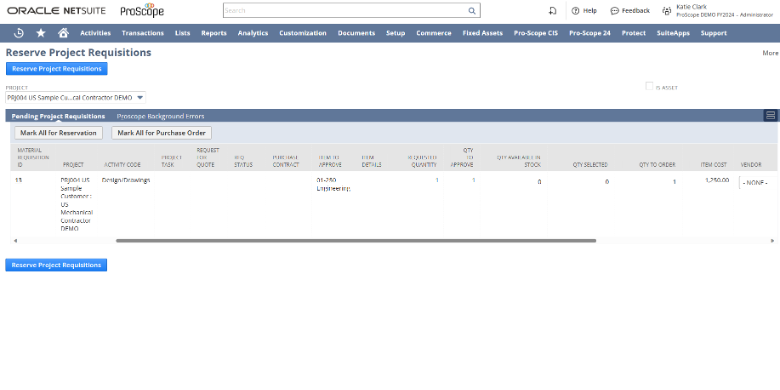
Task: Open the Lists menu
Action: [183, 33]
